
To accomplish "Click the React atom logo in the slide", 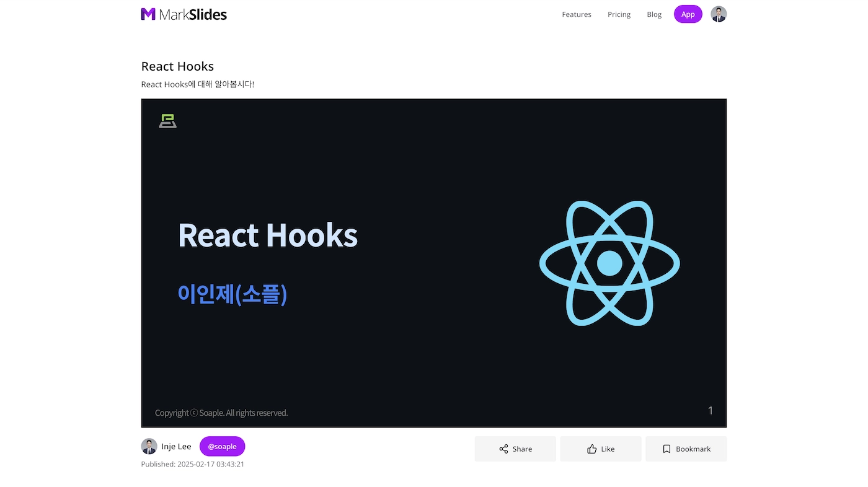I will click(x=609, y=262).
